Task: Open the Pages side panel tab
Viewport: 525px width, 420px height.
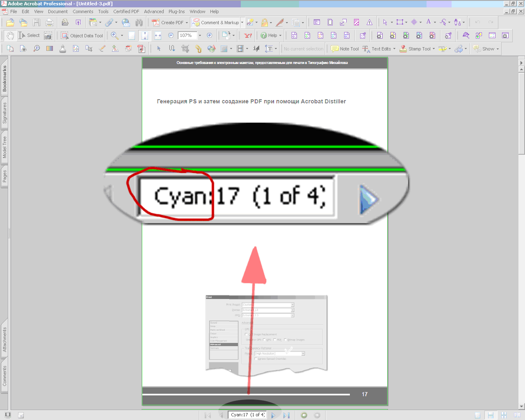Action: [5, 177]
